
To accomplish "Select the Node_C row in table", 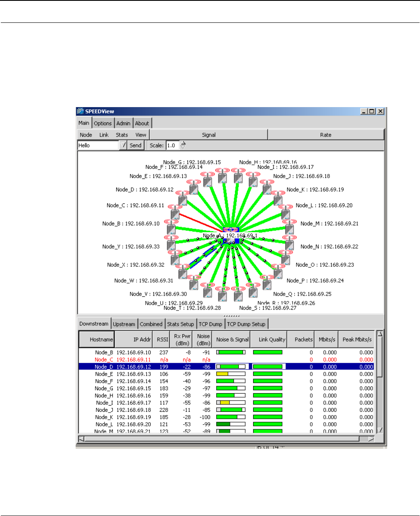I will (226, 359).
